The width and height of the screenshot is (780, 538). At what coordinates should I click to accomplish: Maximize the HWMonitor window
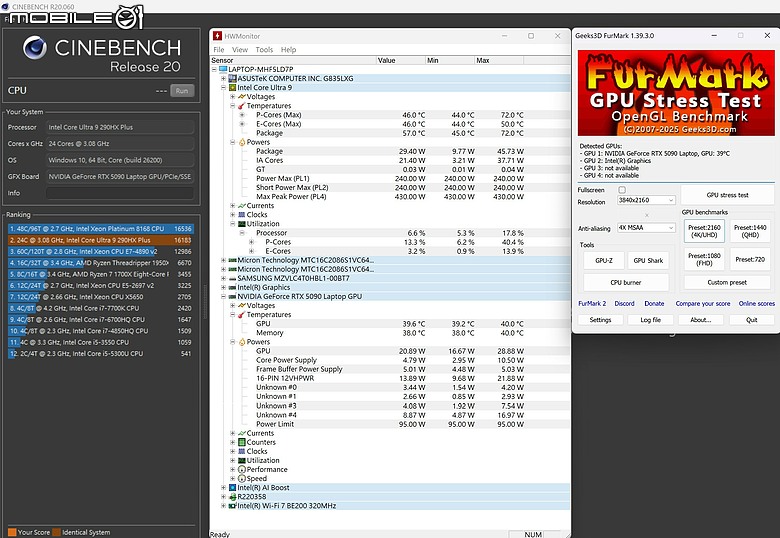tap(531, 36)
